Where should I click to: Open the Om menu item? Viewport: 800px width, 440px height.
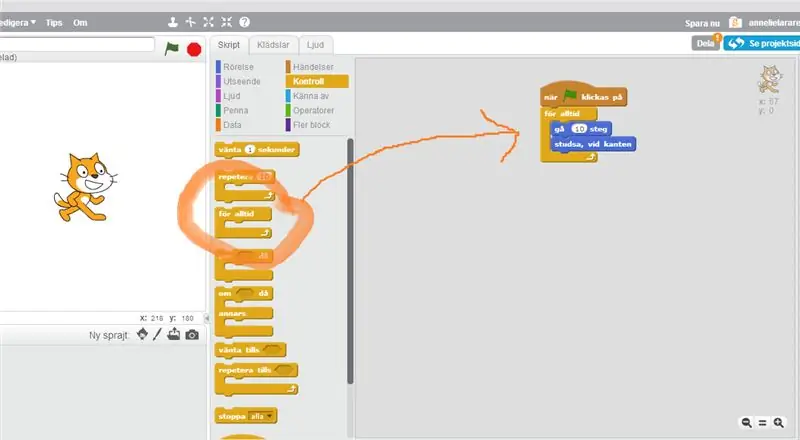(80, 22)
